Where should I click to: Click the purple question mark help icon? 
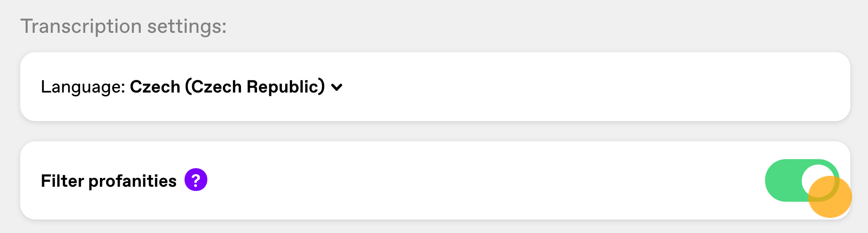click(x=196, y=180)
